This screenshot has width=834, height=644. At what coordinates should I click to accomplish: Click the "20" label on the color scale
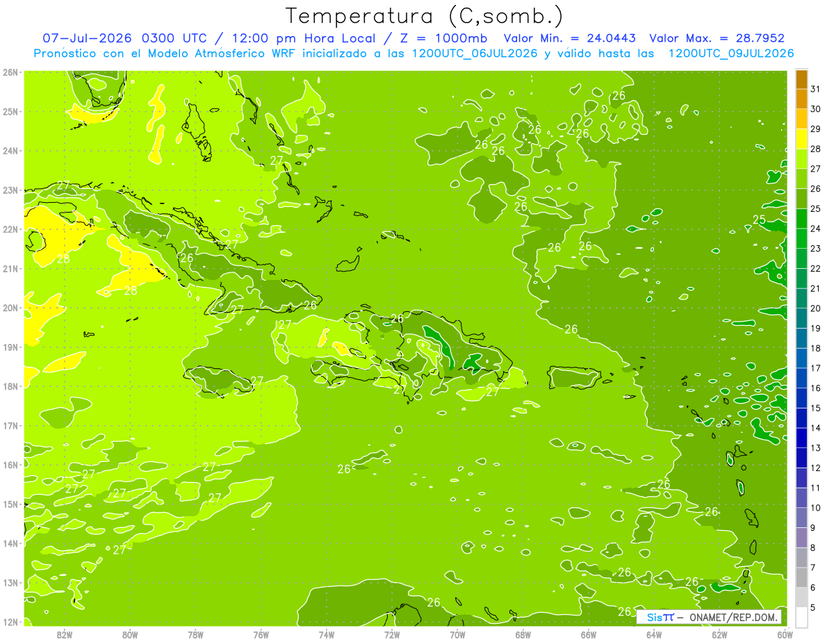(815, 308)
